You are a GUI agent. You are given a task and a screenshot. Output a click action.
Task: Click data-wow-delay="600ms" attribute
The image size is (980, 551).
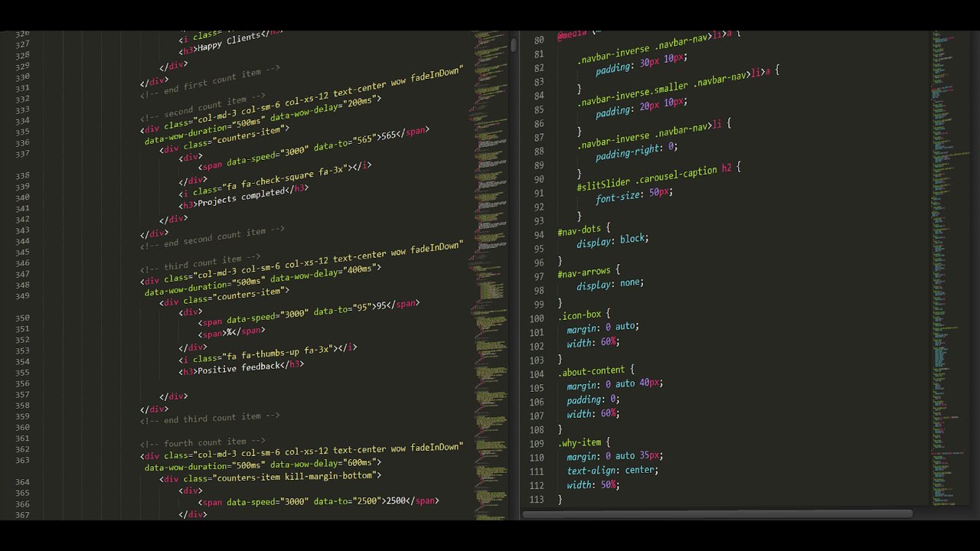click(x=325, y=463)
